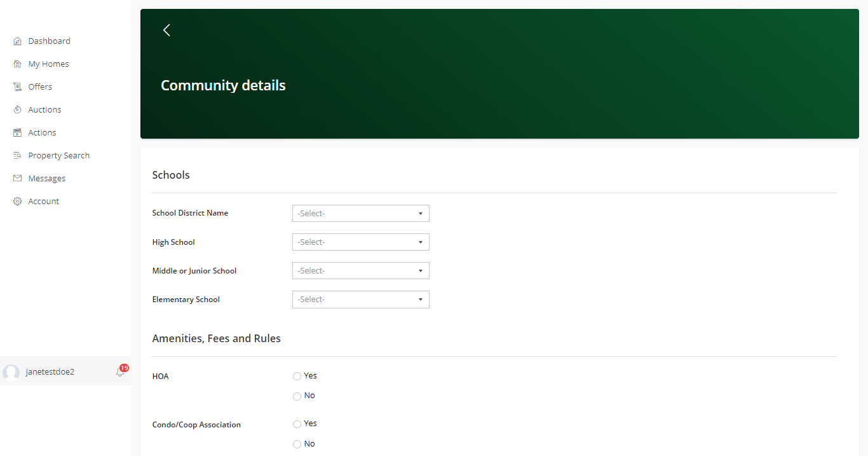Click the Amenities, Fees and Rules heading

(217, 338)
